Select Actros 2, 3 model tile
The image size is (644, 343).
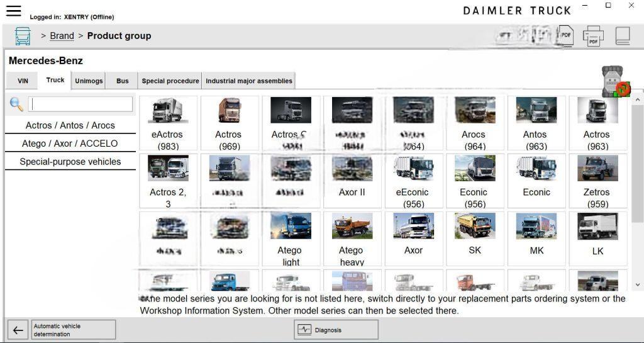(x=168, y=181)
